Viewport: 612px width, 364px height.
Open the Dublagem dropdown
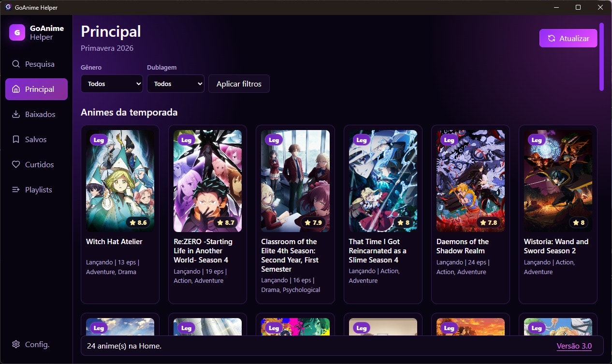click(175, 84)
